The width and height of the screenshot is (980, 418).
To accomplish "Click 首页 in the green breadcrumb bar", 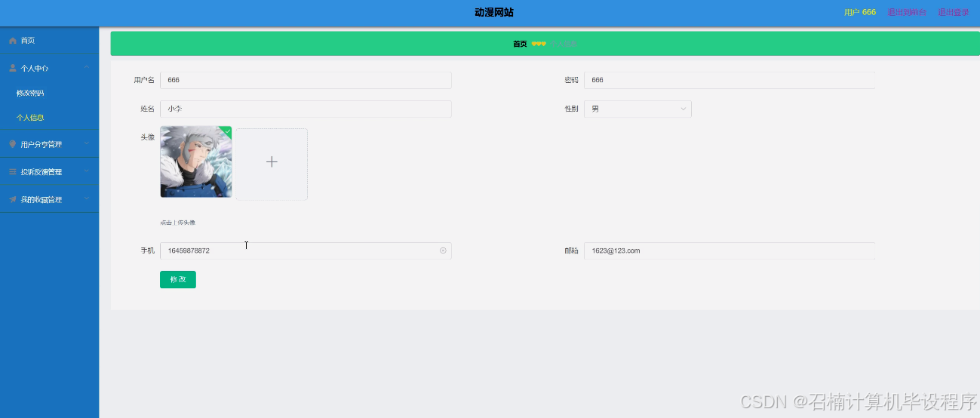I will (x=520, y=44).
